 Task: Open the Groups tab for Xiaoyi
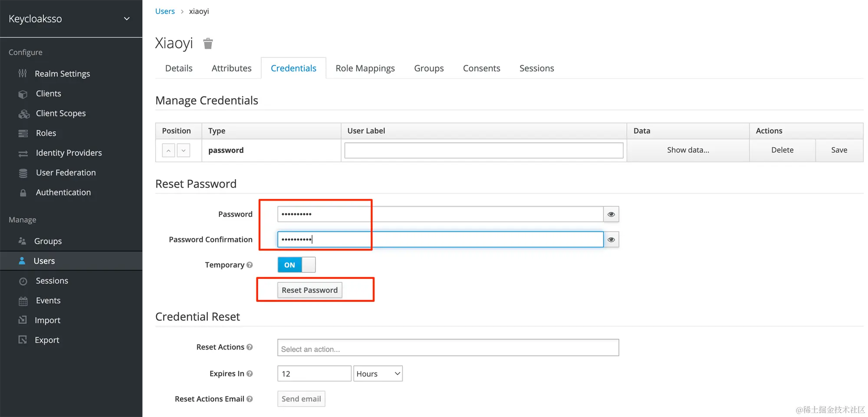(x=429, y=68)
